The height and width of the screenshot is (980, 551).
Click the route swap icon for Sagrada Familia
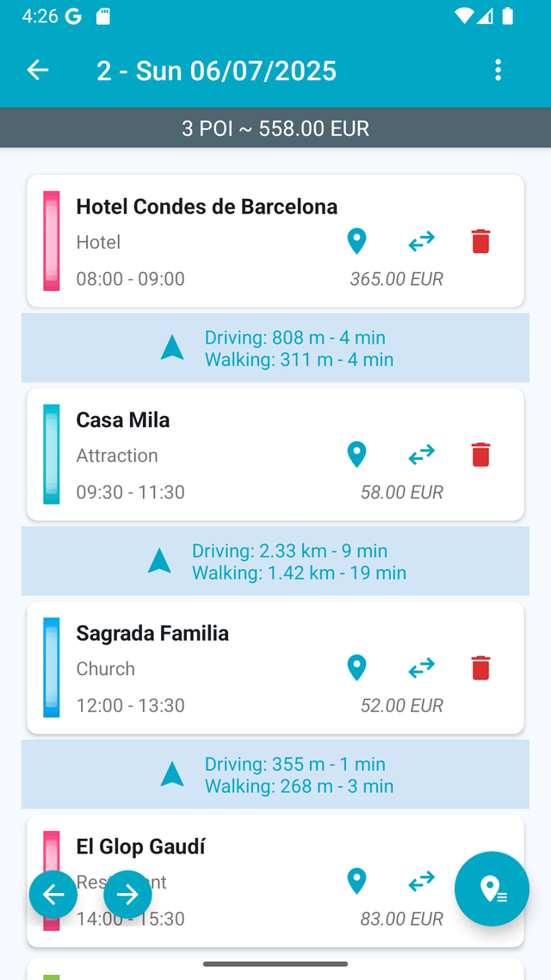click(421, 667)
